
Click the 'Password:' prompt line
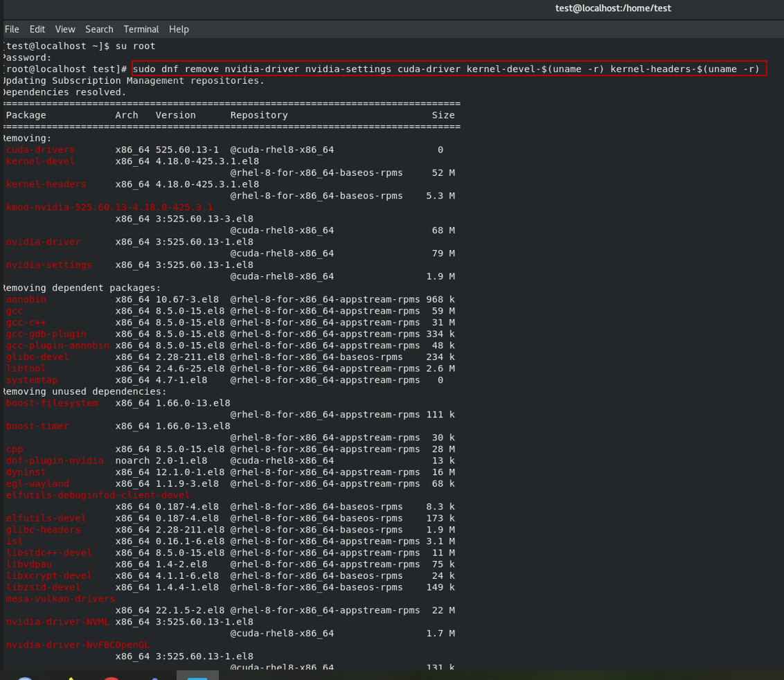(x=27, y=57)
